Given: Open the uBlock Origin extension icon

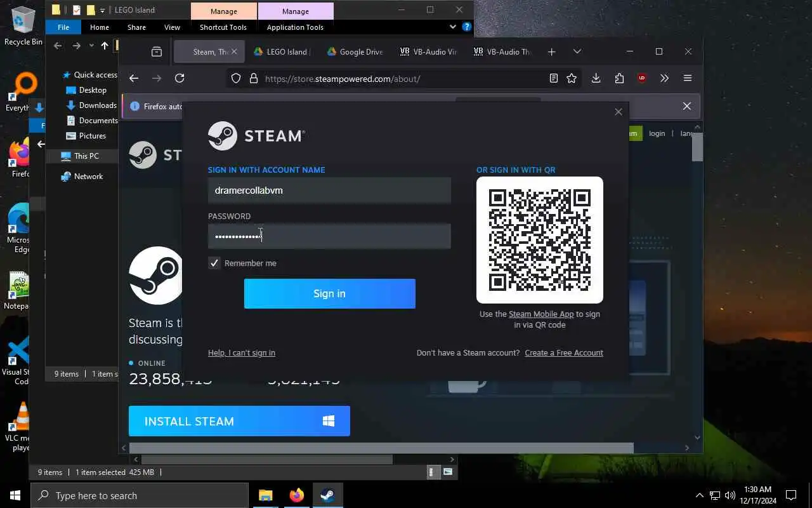Looking at the screenshot, I should point(642,78).
